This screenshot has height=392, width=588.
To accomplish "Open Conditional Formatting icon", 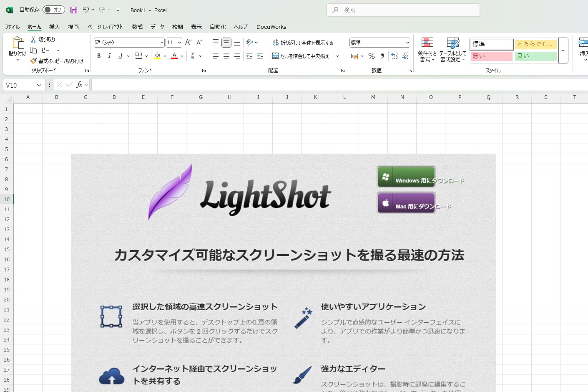I will coord(427,50).
